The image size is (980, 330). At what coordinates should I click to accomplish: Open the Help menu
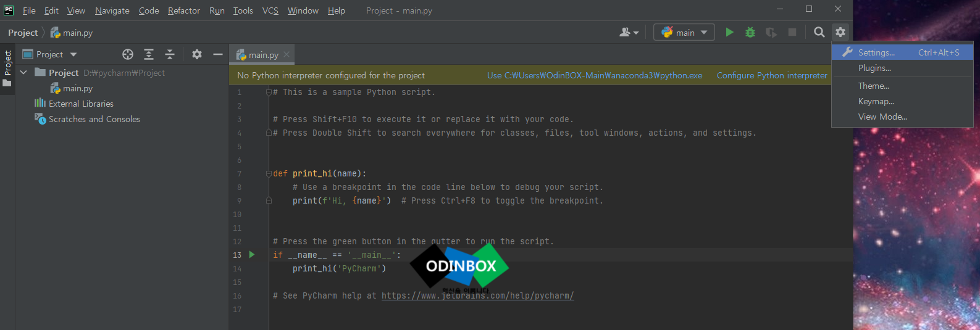[337, 10]
